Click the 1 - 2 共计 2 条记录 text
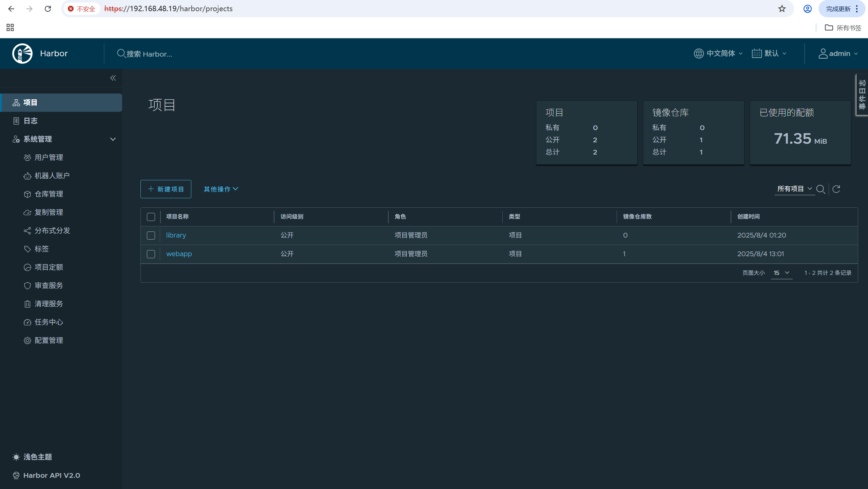 [x=828, y=273]
